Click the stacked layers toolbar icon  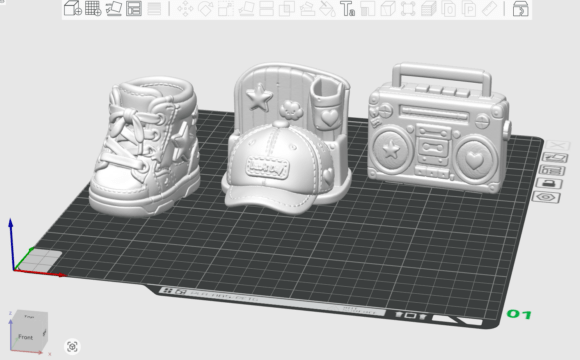(428, 9)
